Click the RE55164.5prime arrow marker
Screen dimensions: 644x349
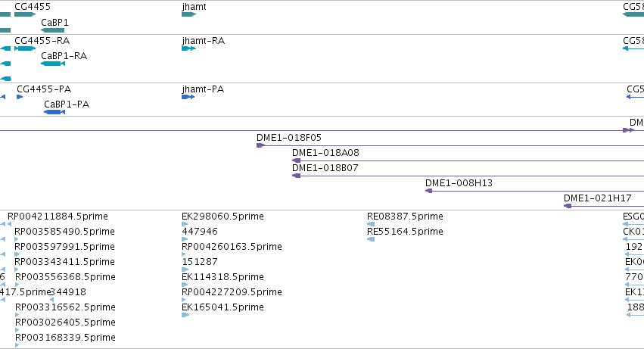(371, 239)
